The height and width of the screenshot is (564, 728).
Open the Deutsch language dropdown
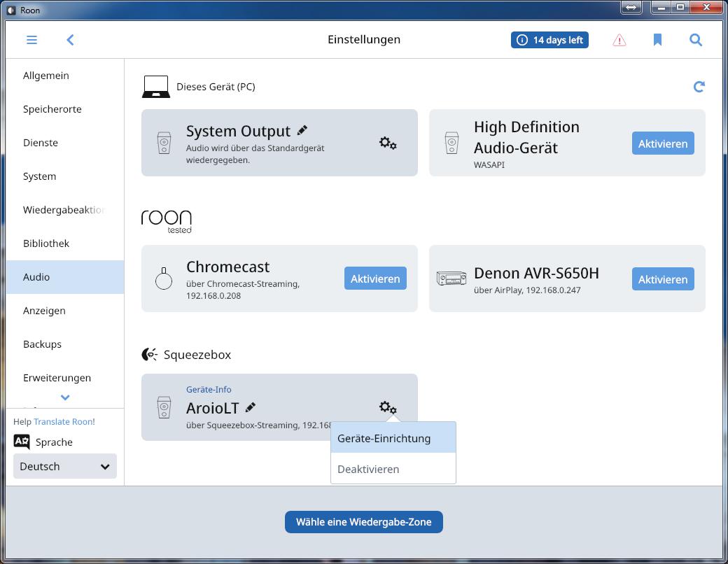pyautogui.click(x=65, y=466)
